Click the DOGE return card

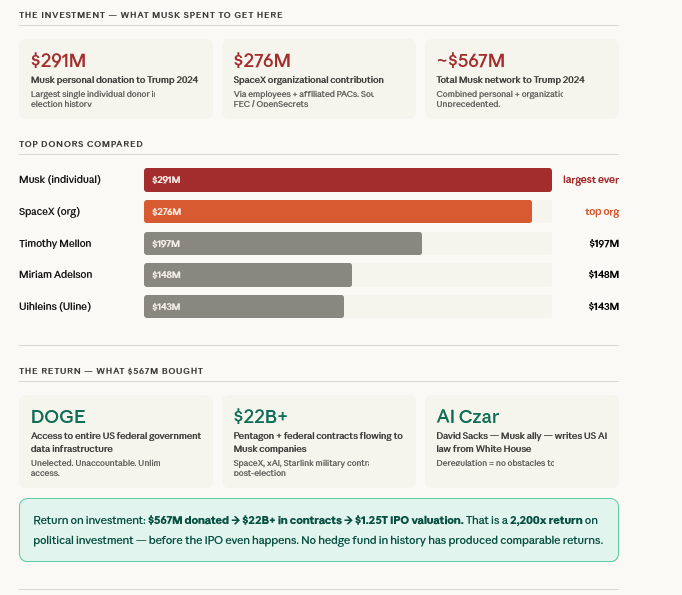[x=116, y=441]
